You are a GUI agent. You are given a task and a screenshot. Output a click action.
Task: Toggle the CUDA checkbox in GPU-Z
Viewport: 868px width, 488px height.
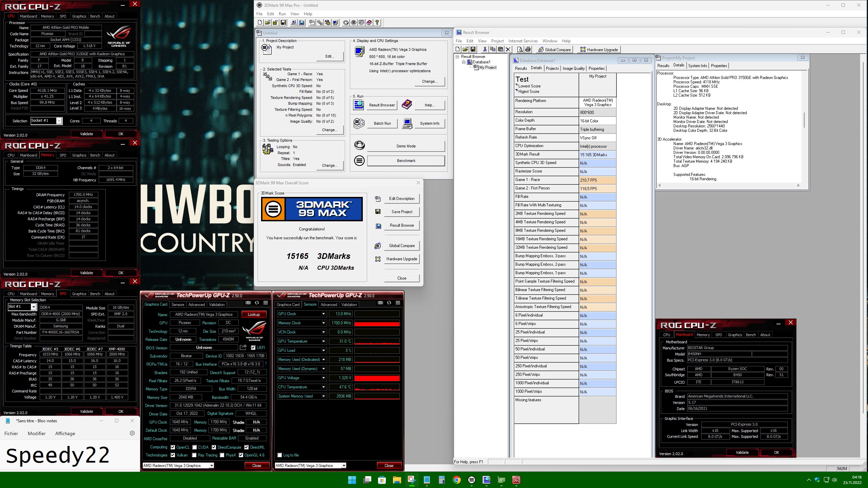194,447
